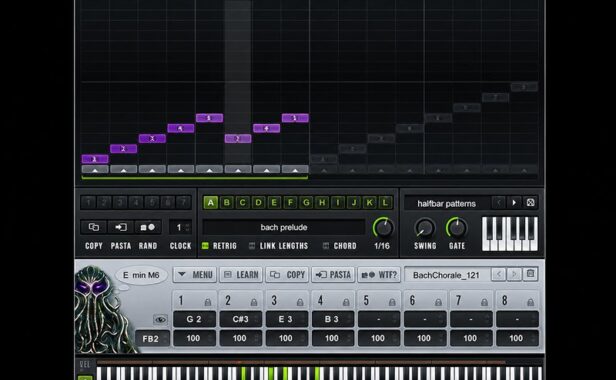Select pattern tab D
Image resolution: width=616 pixels, height=380 pixels.
pyautogui.click(x=258, y=202)
